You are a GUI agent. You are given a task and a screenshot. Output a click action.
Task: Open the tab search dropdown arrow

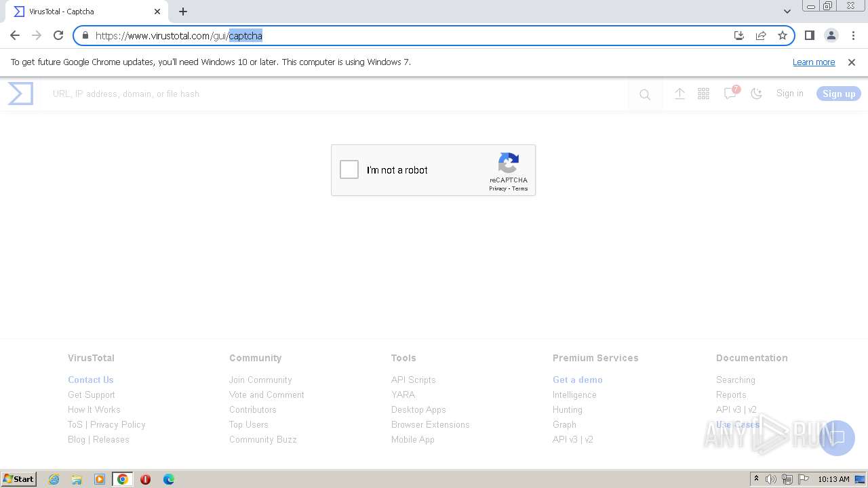coord(787,12)
